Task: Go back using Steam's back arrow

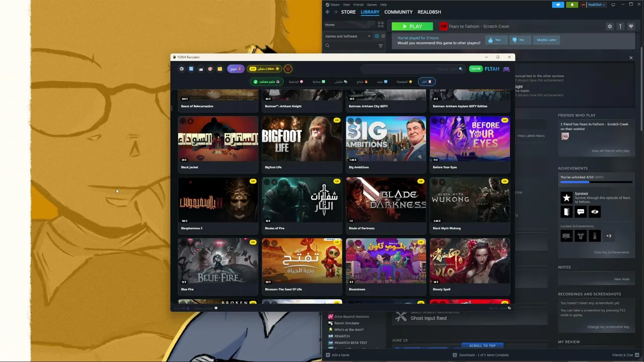Action: point(328,12)
